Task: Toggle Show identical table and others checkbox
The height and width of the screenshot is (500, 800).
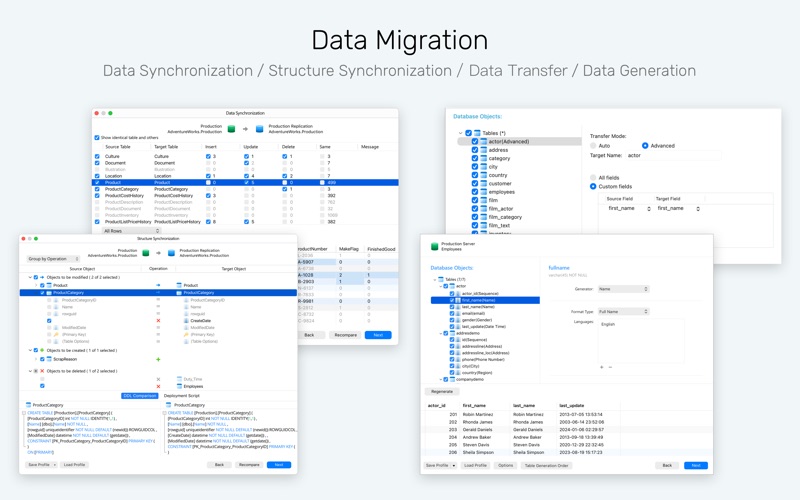Action: [x=97, y=137]
